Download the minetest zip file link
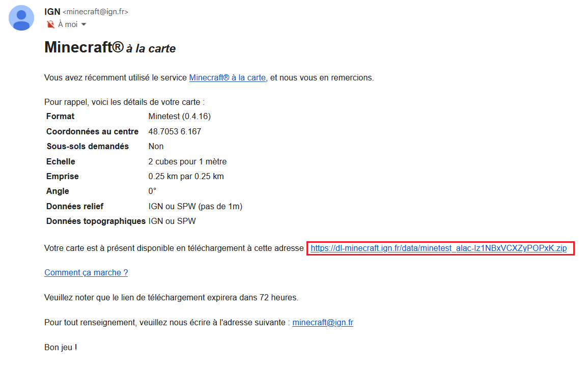588x368 pixels. [x=438, y=248]
